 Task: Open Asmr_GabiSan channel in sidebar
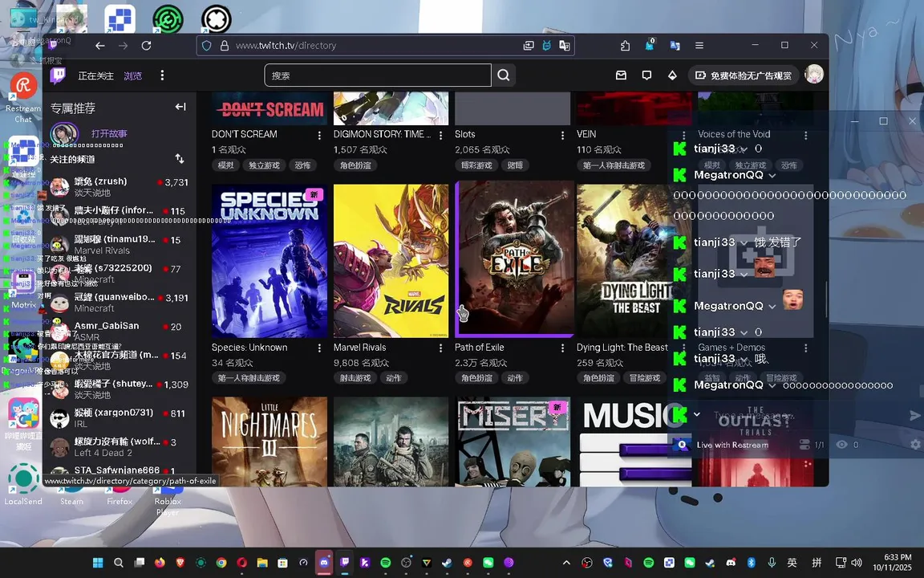coord(120,331)
